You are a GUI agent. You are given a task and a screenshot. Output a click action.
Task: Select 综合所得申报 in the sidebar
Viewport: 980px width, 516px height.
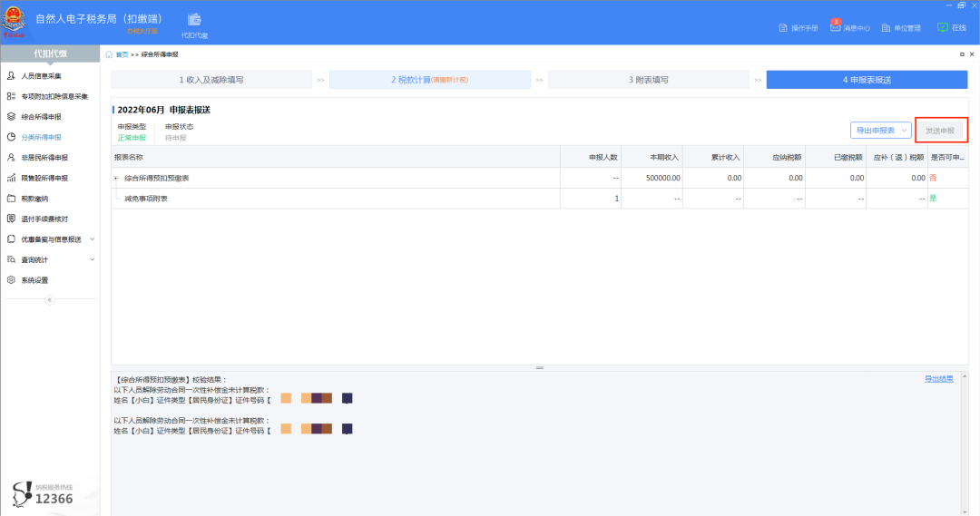pyautogui.click(x=41, y=117)
